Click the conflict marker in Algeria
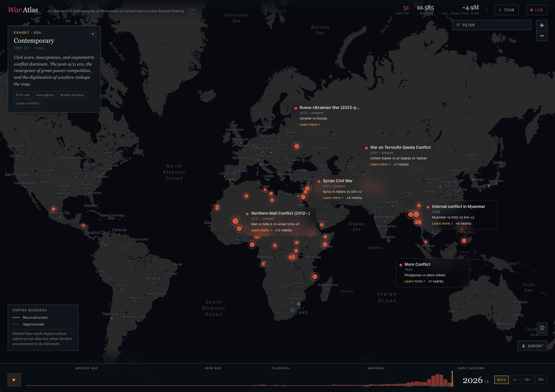 pyautogui.click(x=246, y=196)
